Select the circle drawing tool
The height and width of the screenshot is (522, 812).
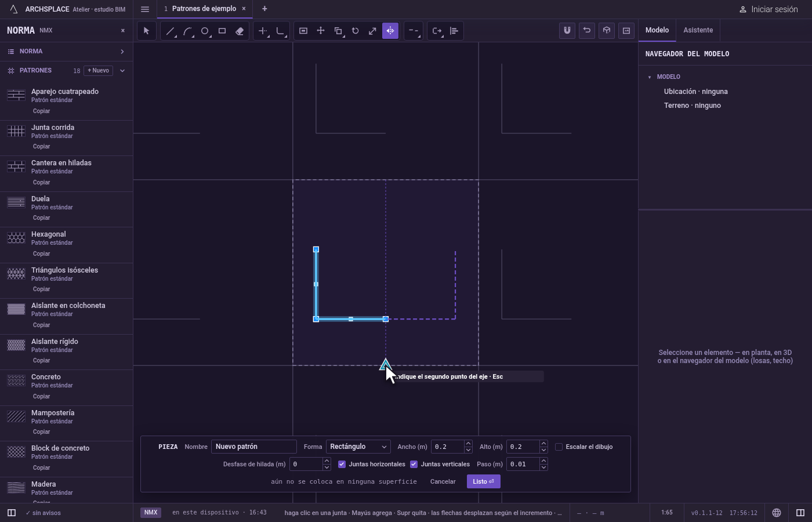(205, 31)
